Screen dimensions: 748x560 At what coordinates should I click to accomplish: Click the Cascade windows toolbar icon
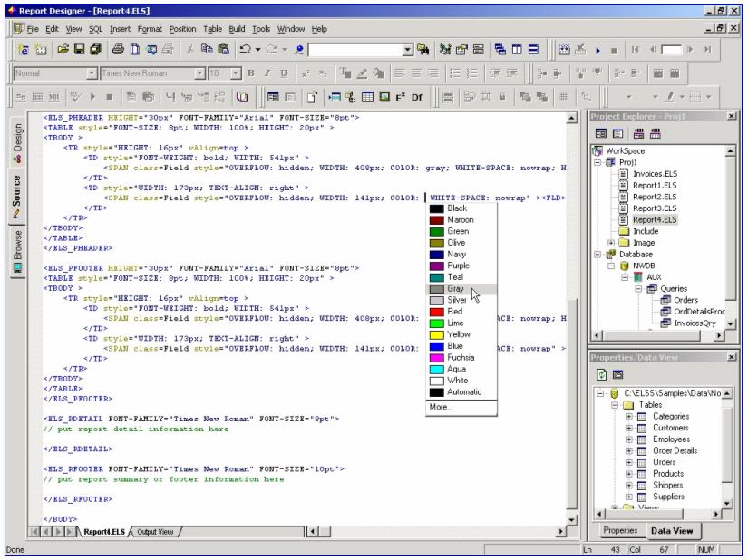(500, 50)
